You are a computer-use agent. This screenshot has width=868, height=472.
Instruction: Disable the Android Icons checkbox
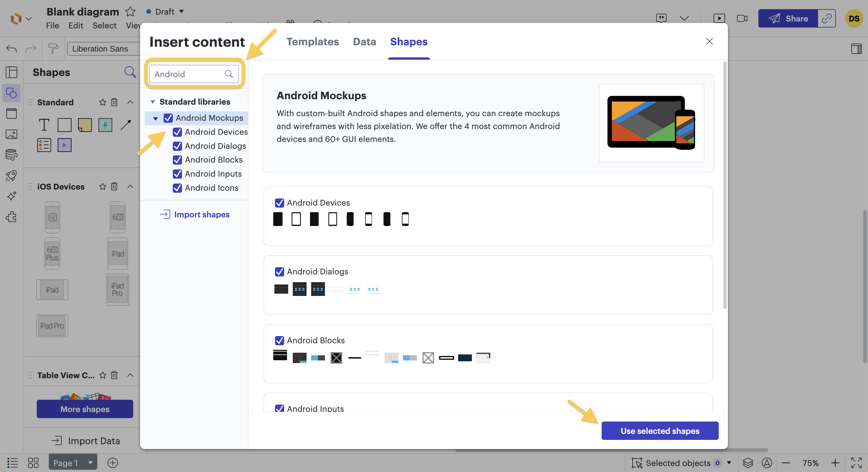click(x=178, y=188)
